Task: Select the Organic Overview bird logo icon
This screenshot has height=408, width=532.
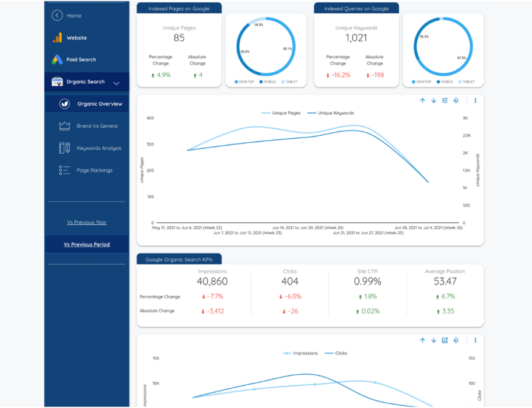Action: [x=66, y=103]
